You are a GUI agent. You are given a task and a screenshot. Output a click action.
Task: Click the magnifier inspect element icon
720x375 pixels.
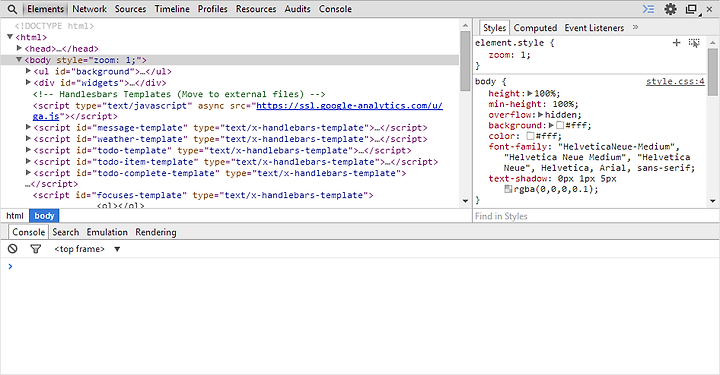[12, 9]
